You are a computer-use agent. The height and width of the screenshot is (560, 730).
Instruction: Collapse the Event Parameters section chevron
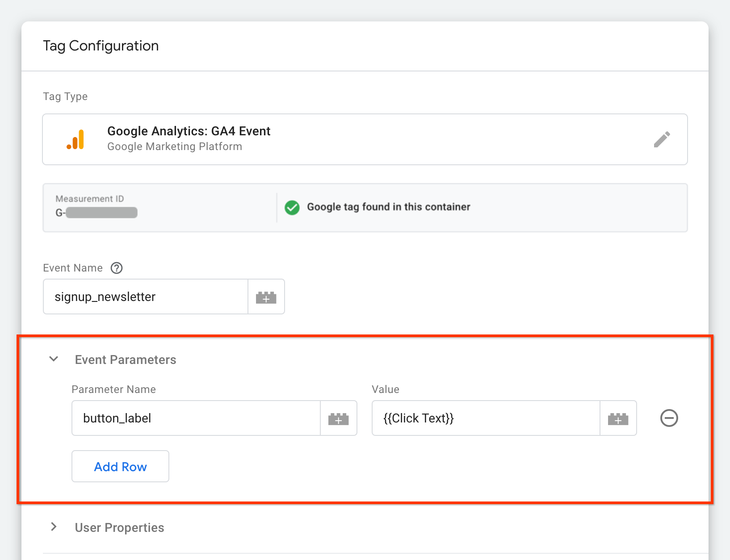point(54,359)
